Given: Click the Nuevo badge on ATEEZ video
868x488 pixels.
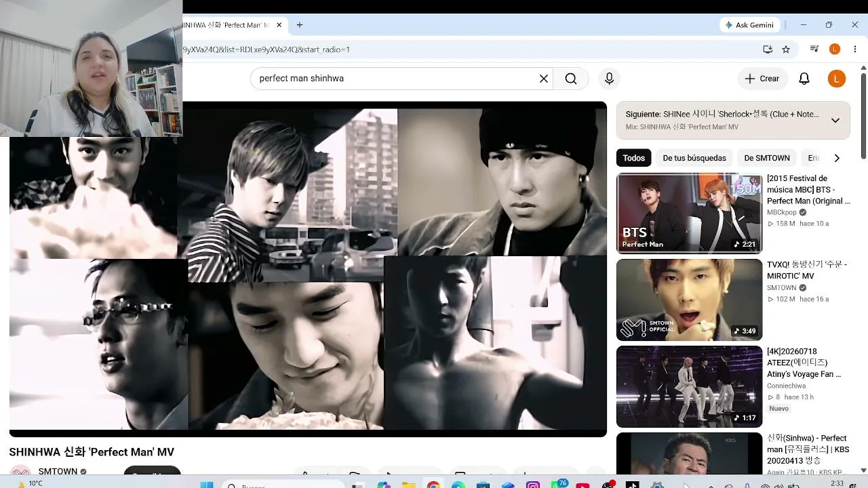Looking at the screenshot, I should pyautogui.click(x=779, y=409).
